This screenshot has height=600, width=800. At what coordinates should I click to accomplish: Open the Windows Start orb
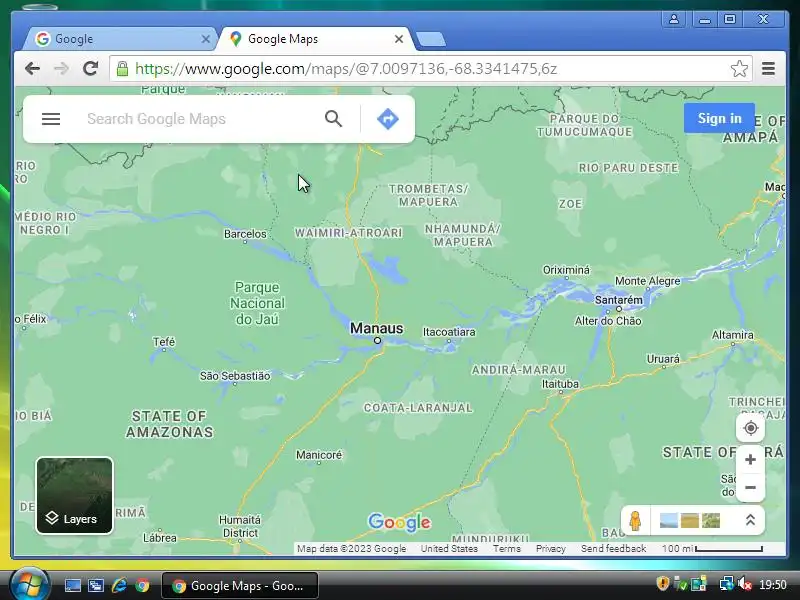[x=28, y=585]
